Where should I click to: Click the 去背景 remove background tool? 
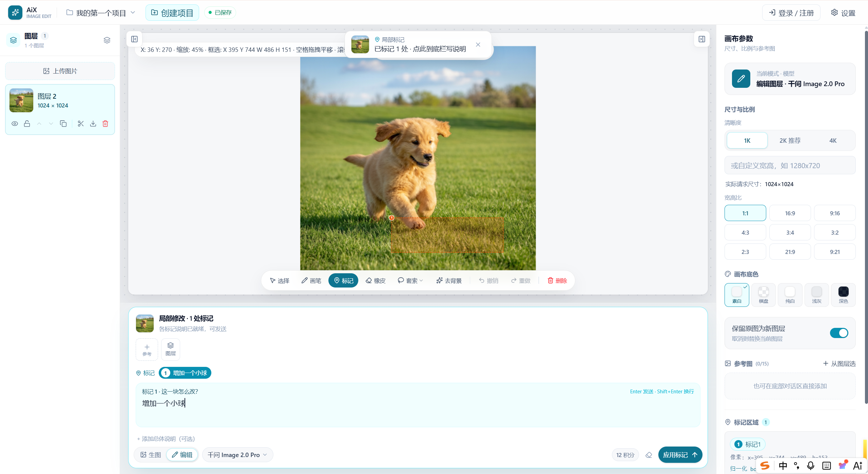click(449, 281)
